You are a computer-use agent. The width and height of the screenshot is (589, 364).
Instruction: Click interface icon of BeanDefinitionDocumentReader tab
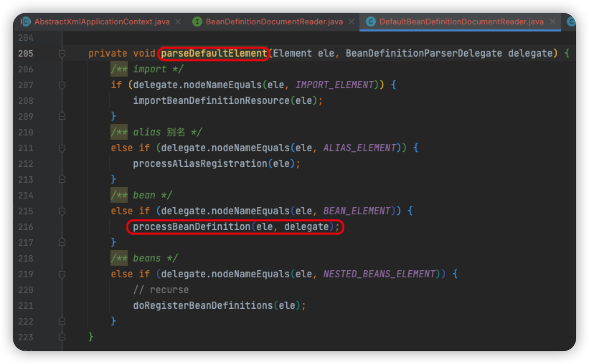point(197,22)
